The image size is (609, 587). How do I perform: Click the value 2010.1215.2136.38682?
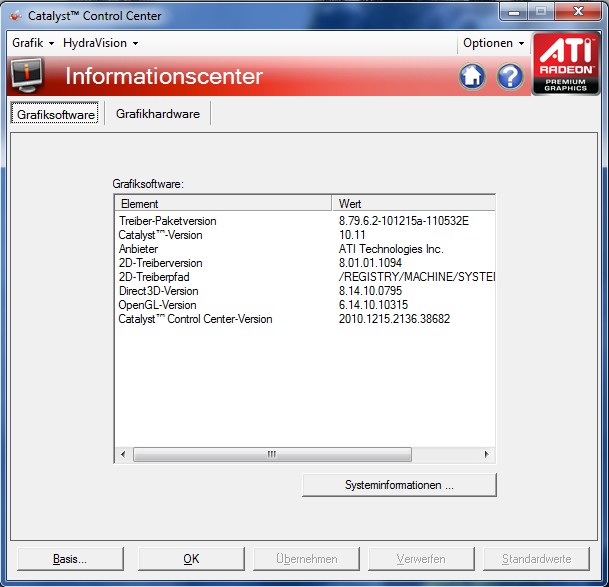coord(394,319)
